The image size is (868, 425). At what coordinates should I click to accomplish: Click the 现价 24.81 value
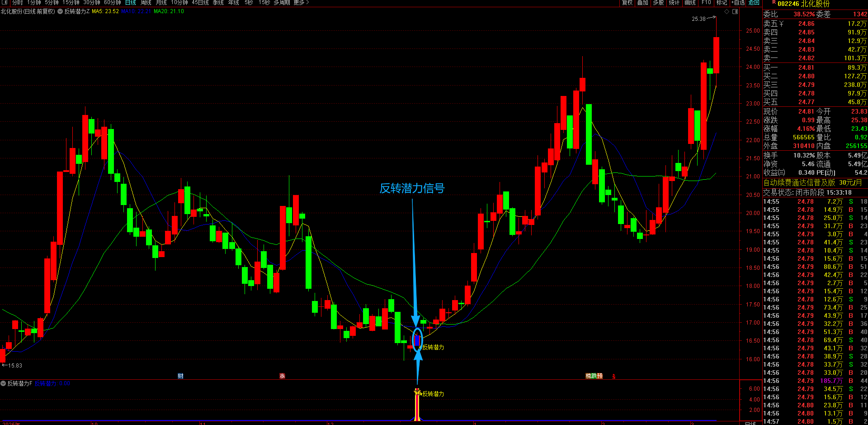806,111
